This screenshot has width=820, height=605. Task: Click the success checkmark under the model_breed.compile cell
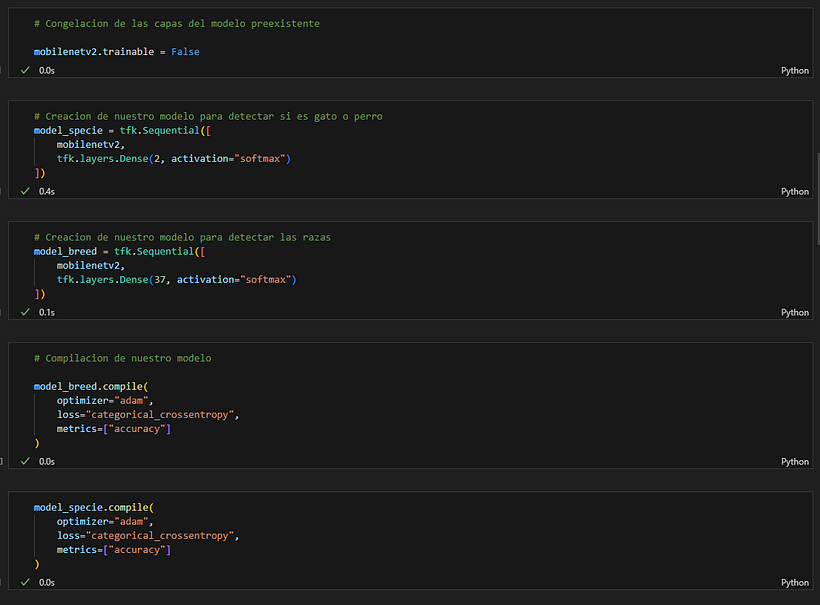pos(26,461)
